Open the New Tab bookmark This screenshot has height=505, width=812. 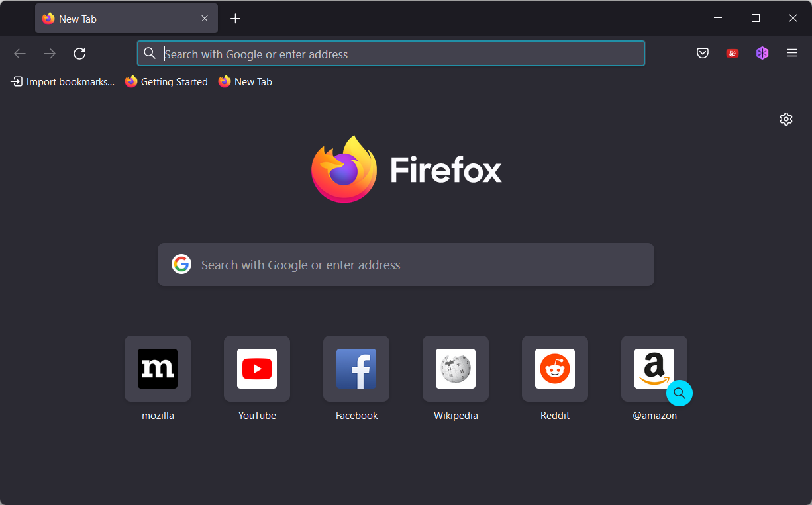pos(245,81)
